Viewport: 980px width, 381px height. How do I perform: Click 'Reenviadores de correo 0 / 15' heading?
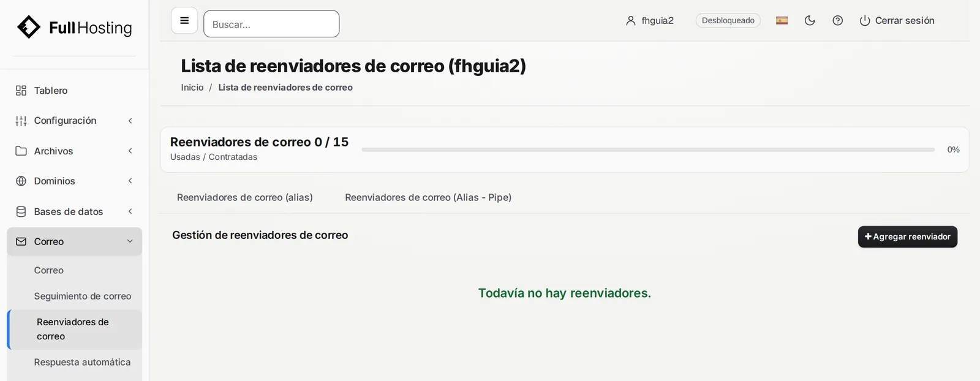coord(259,142)
